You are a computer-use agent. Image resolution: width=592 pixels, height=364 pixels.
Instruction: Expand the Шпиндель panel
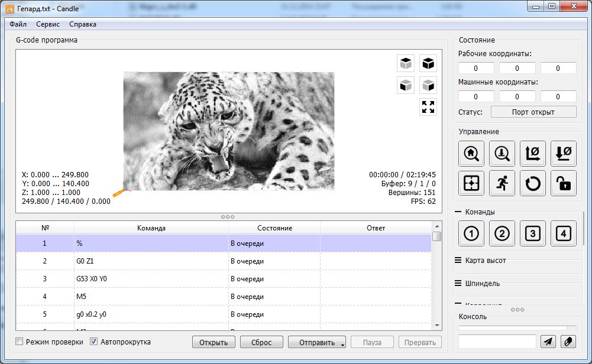click(x=458, y=283)
